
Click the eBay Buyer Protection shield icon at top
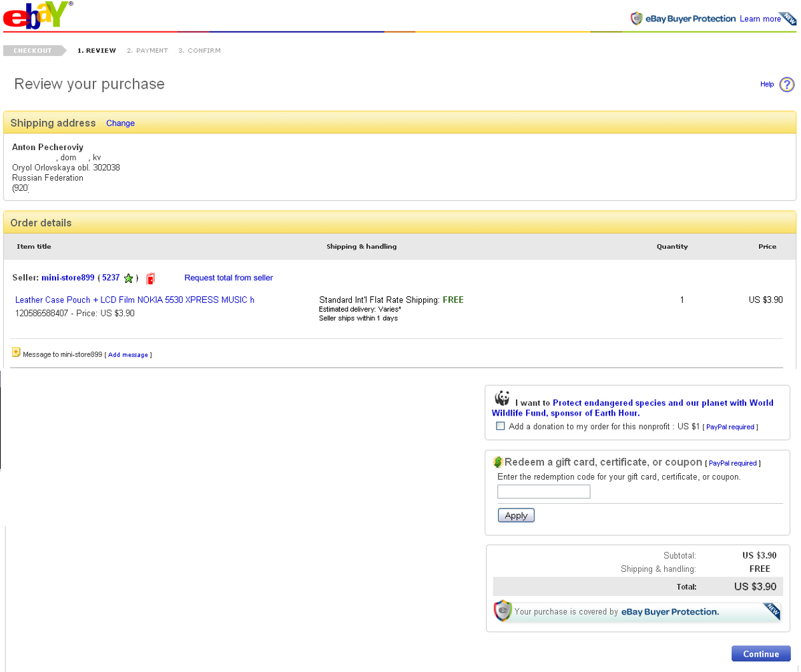[637, 19]
